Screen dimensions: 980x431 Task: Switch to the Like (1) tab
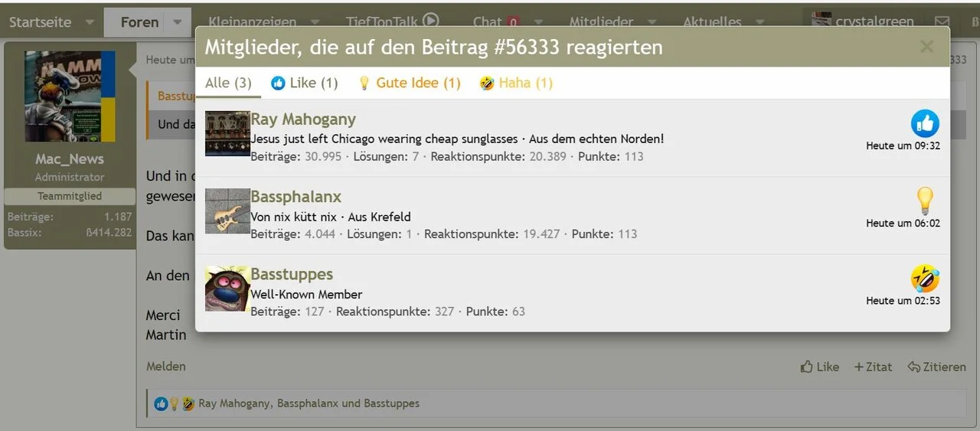(x=304, y=83)
